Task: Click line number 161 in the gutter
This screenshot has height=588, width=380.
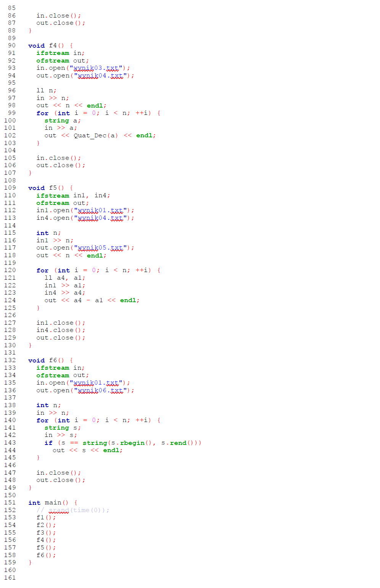Action: point(10,577)
